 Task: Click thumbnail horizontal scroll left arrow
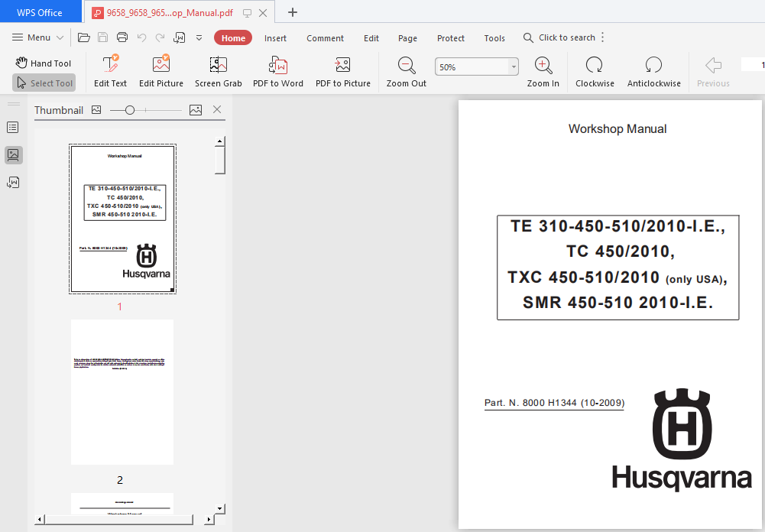40,519
